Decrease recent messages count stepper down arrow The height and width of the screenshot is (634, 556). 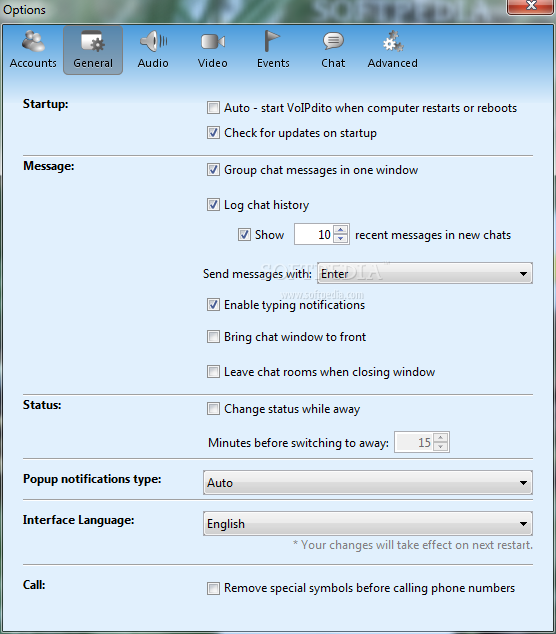click(340, 239)
